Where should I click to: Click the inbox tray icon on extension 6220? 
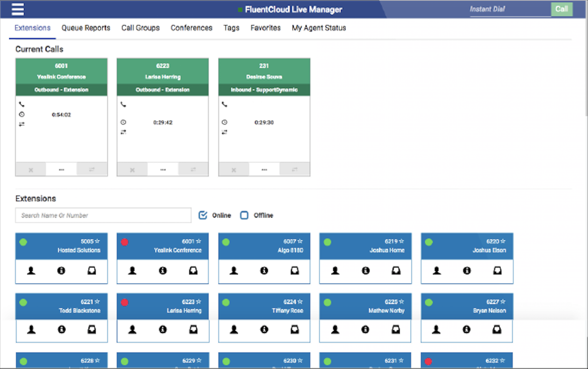497,271
